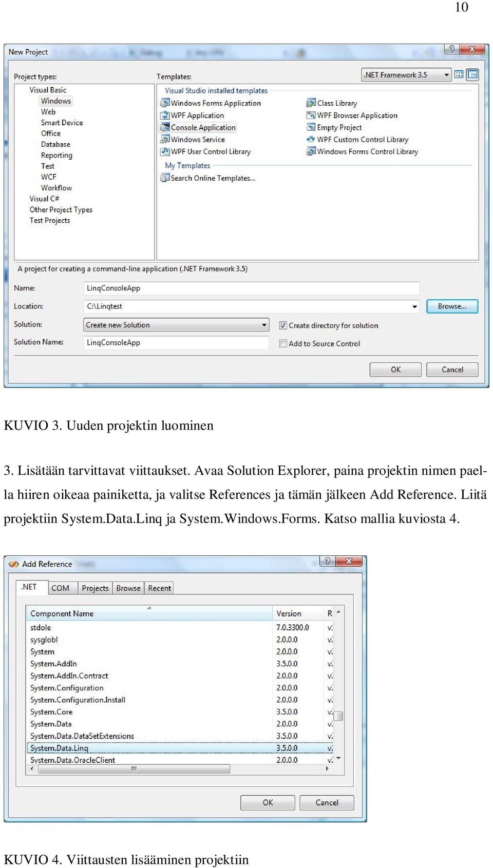493x868 pixels.
Task: Pick the Windows Service template icon
Action: tap(165, 139)
